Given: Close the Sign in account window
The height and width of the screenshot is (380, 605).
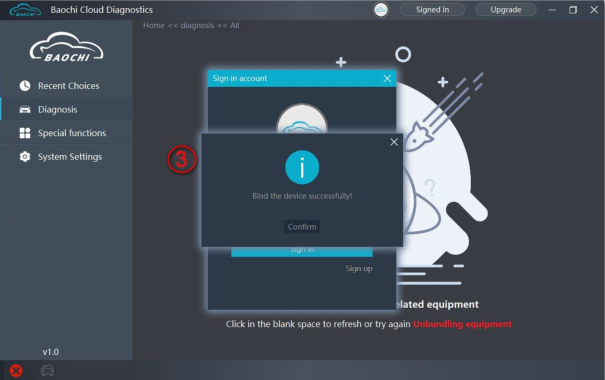Looking at the screenshot, I should point(387,79).
